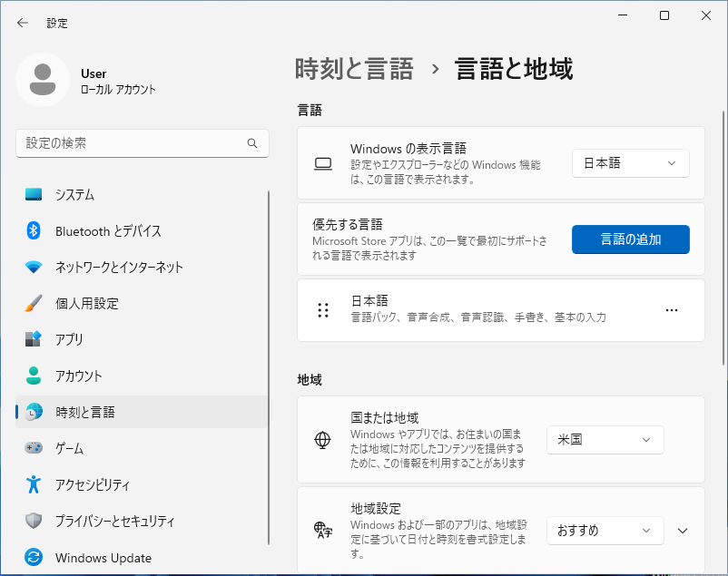The width and height of the screenshot is (728, 576).
Task: Click the 地域設定 language globe icon
Action: pyautogui.click(x=323, y=530)
